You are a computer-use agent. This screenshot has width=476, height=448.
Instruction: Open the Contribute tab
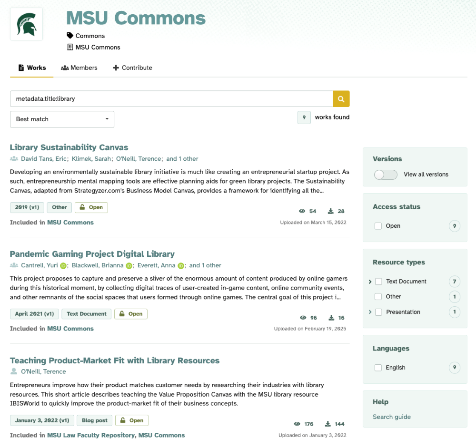132,68
